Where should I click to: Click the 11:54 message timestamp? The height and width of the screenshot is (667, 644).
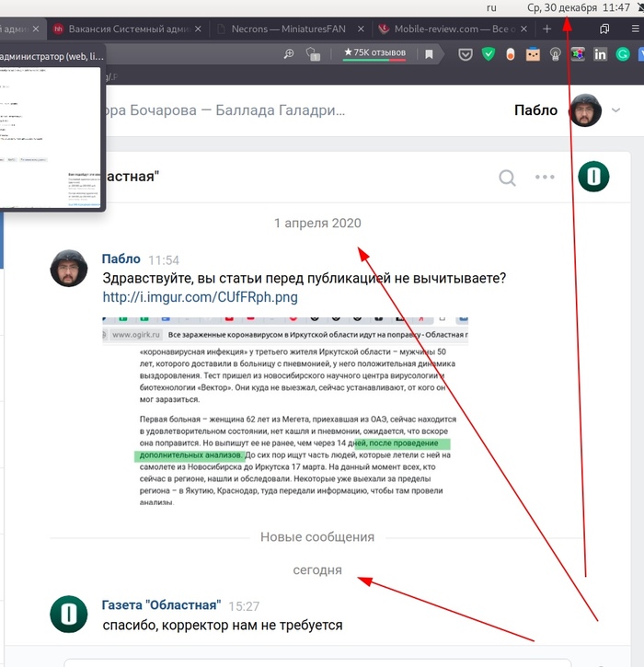pyautogui.click(x=164, y=260)
